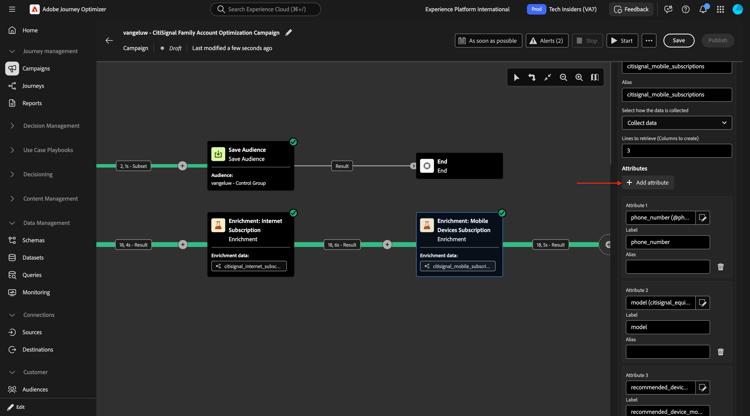Click the Start button
750x416 pixels.
(x=622, y=41)
